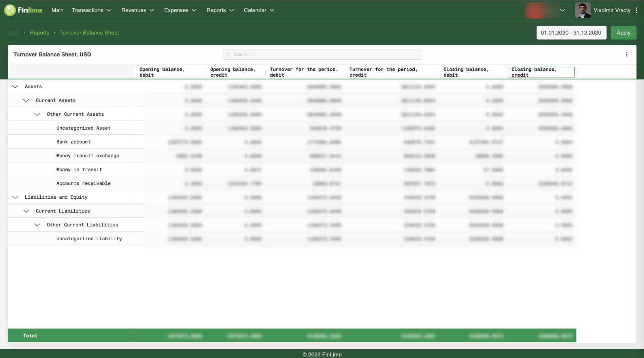This screenshot has height=358, width=644.
Task: Collapse the Other Current Assets group
Action: [37, 114]
